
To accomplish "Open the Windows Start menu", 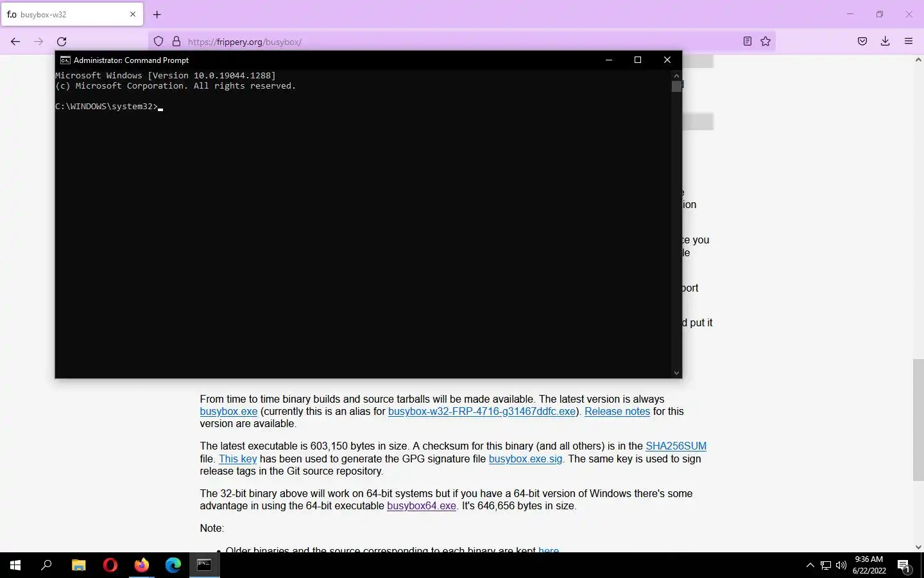I will pyautogui.click(x=15, y=565).
